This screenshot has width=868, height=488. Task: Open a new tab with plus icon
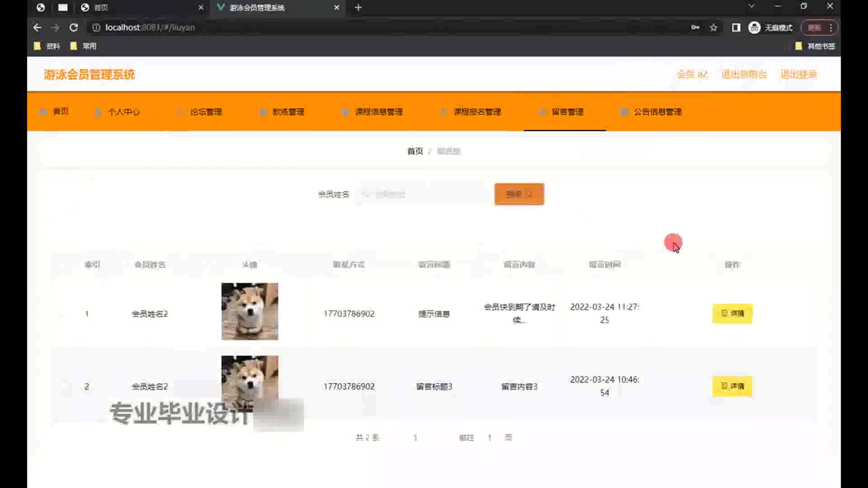pyautogui.click(x=358, y=7)
